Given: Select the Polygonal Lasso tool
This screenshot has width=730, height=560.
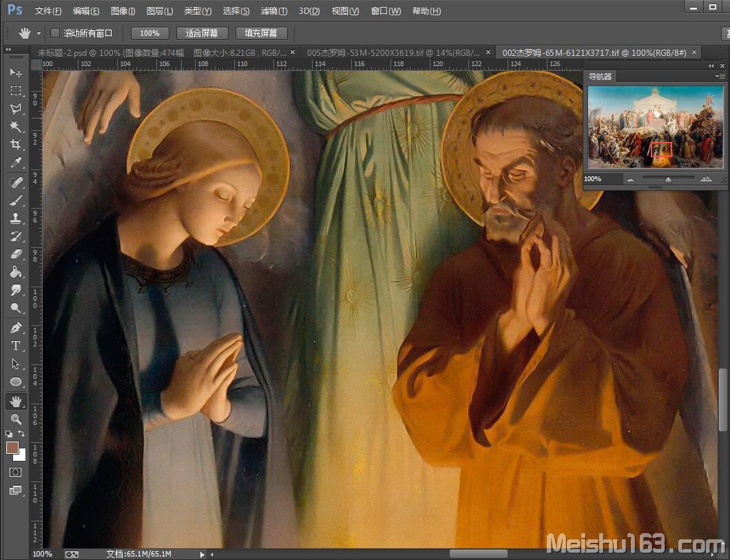Looking at the screenshot, I should click(15, 108).
